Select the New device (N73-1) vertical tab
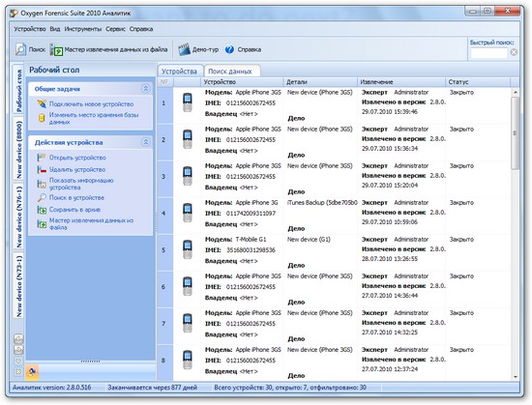Screen dimensions: 532x405 18,286
